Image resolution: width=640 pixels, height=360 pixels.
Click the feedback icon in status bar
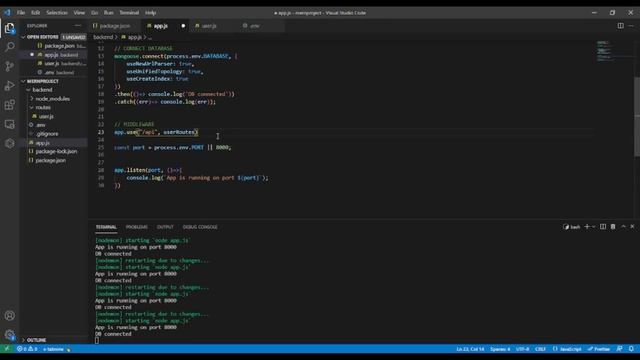pyautogui.click(x=620, y=349)
